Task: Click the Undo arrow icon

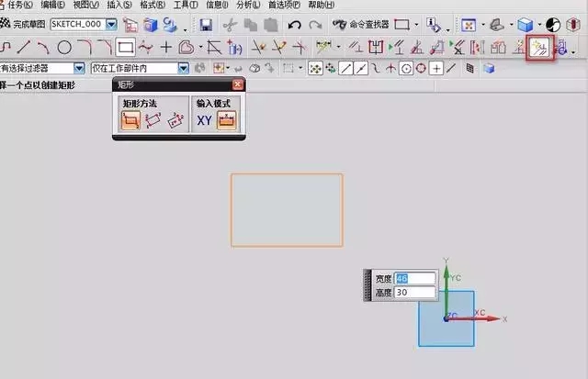Action: click(x=295, y=24)
